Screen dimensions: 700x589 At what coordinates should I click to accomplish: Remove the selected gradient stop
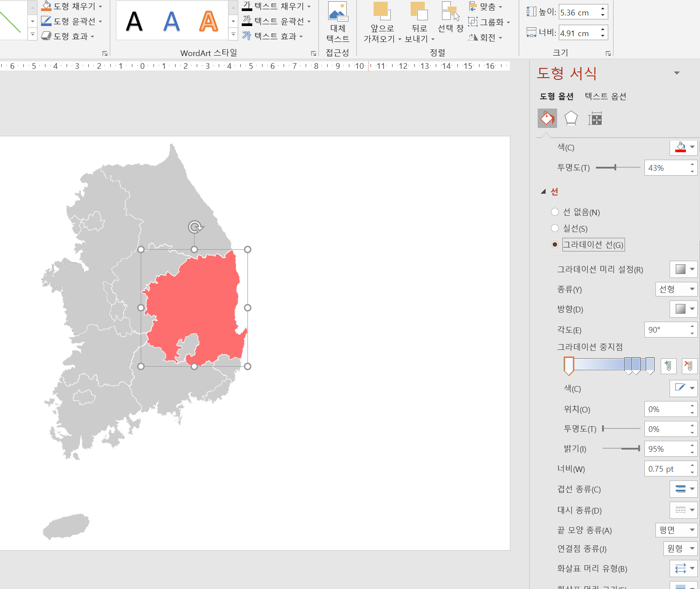689,366
